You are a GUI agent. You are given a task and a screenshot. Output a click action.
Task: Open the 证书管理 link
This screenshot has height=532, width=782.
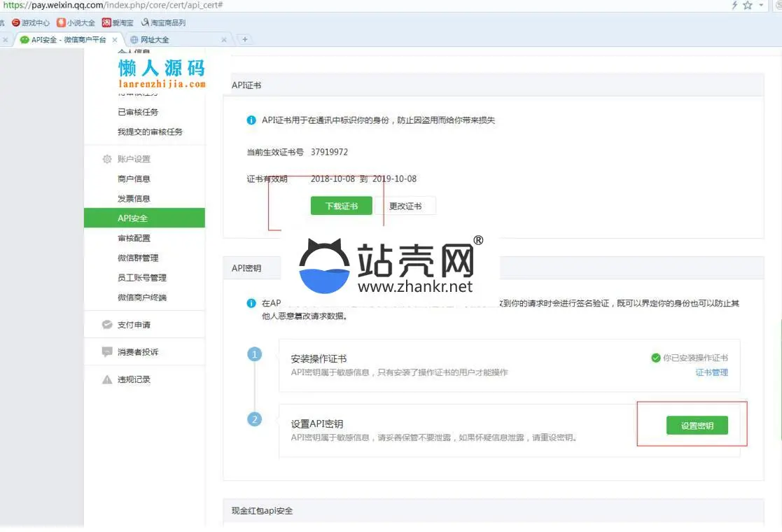711,372
